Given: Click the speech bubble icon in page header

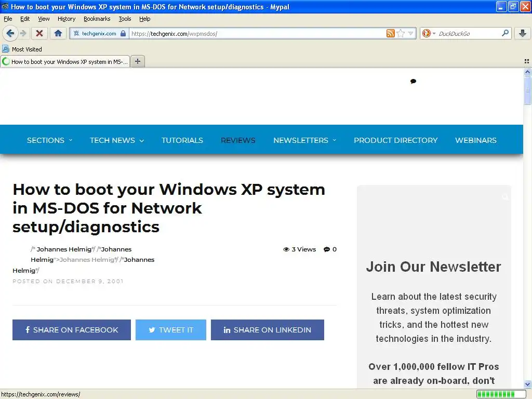Looking at the screenshot, I should tap(413, 81).
